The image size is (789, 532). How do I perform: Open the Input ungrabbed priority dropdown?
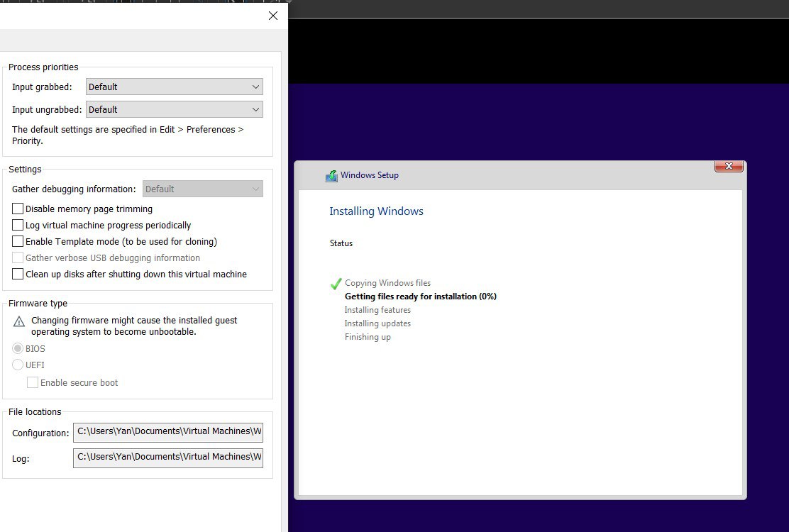(174, 109)
